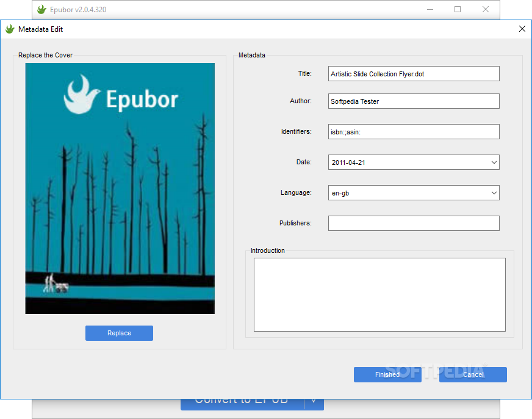Maximize the Epubor main window

(x=458, y=10)
